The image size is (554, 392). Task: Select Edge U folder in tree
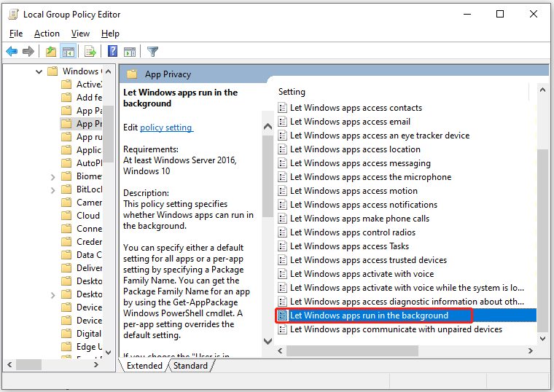pyautogui.click(x=89, y=346)
